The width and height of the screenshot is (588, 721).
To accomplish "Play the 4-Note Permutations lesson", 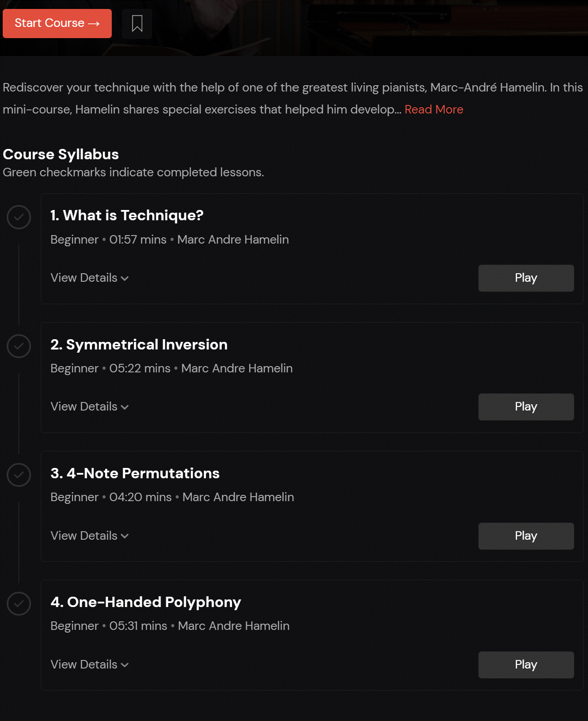I will coord(526,536).
